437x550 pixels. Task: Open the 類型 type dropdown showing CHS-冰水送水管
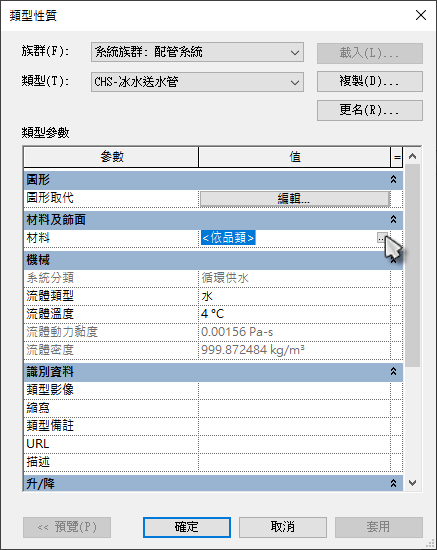197,82
